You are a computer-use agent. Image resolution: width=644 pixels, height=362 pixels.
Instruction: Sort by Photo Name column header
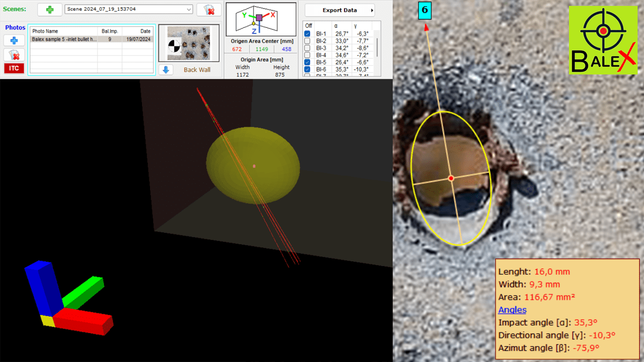[x=63, y=31]
